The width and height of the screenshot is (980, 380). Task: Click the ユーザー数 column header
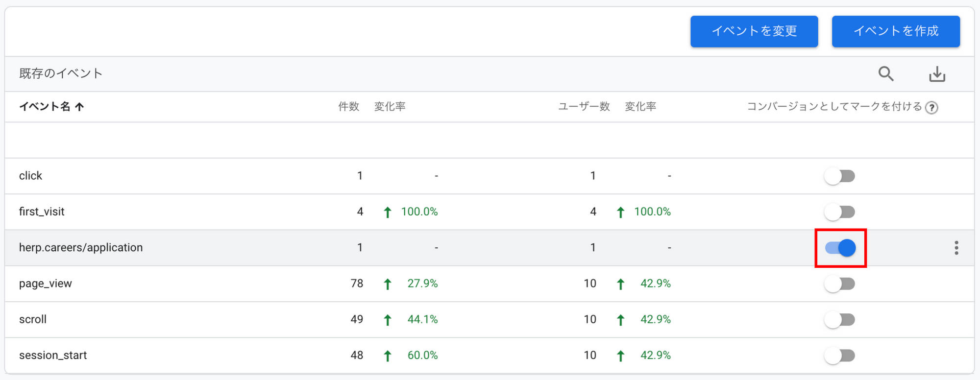pyautogui.click(x=584, y=107)
